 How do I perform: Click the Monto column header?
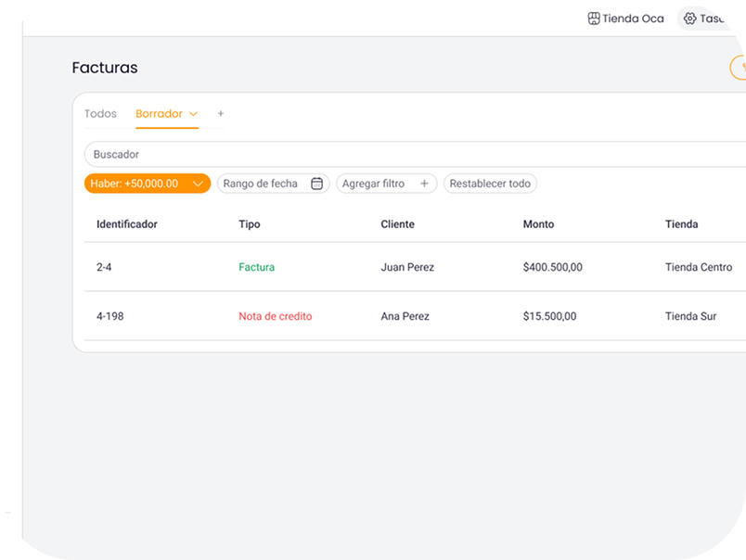pyautogui.click(x=538, y=224)
